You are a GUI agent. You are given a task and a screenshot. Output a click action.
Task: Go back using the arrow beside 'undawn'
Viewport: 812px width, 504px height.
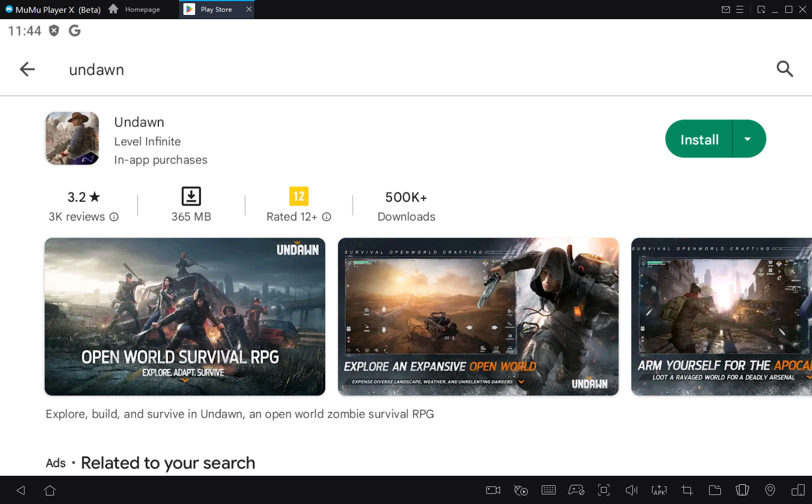point(27,69)
